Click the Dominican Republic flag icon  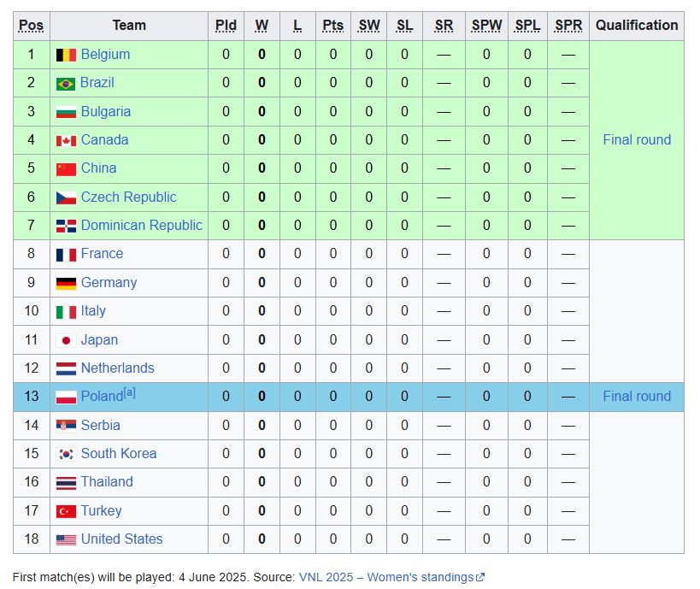(66, 226)
